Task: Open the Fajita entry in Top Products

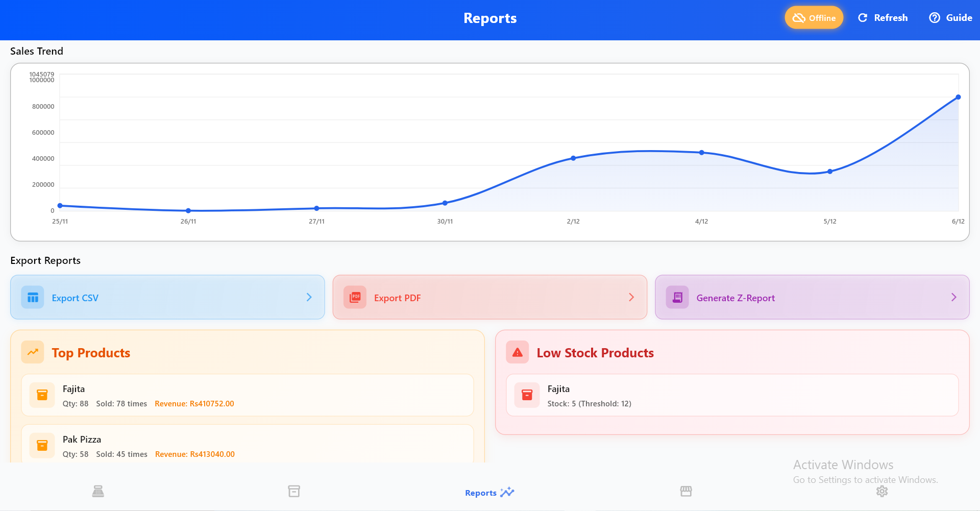Action: click(x=248, y=396)
